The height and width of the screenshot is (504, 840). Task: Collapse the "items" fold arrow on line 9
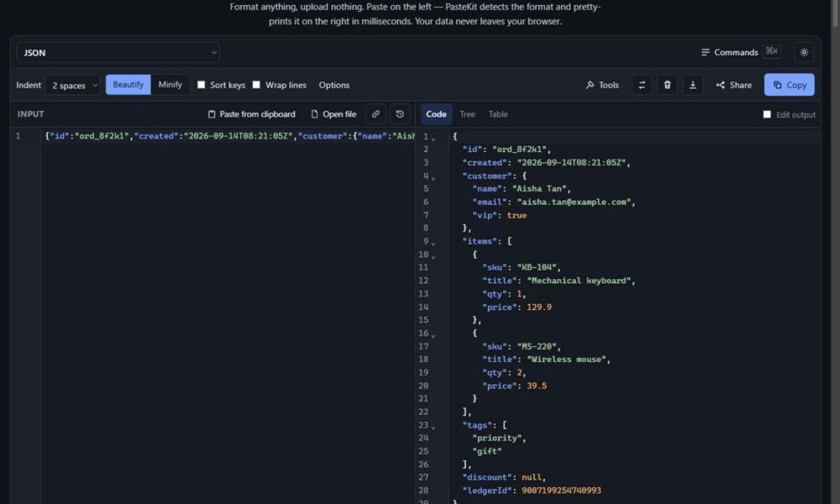pos(433,244)
